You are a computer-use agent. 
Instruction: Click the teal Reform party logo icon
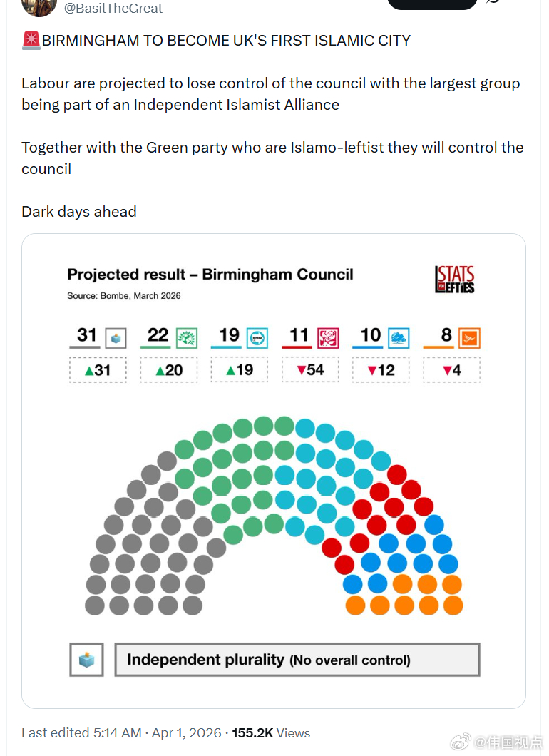coord(257,337)
